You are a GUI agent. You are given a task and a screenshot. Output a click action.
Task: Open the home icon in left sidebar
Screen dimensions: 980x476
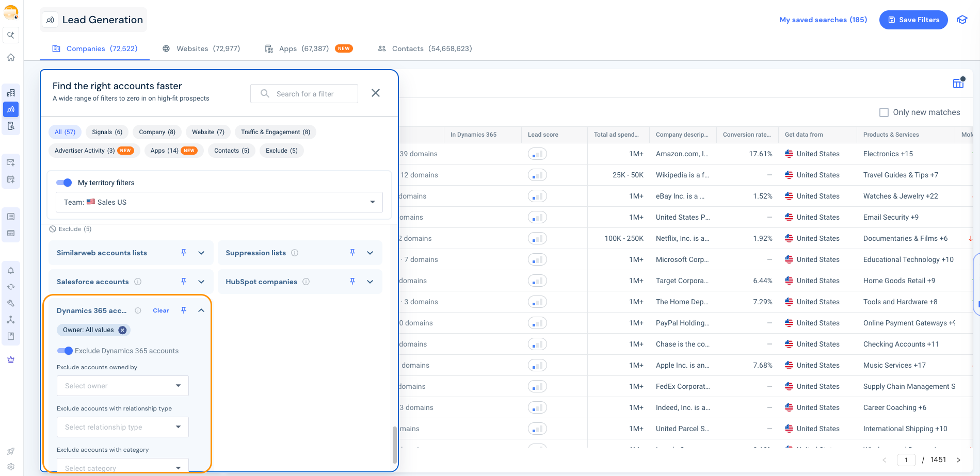11,57
